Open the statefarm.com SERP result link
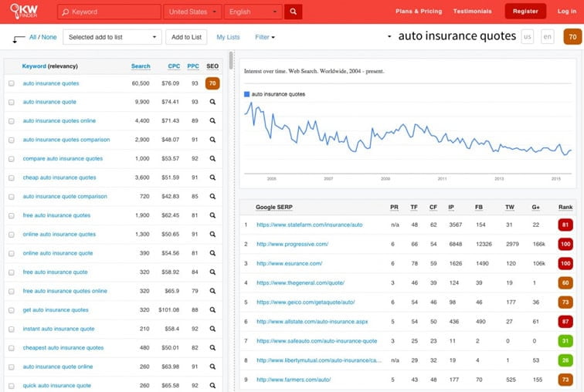 (309, 225)
